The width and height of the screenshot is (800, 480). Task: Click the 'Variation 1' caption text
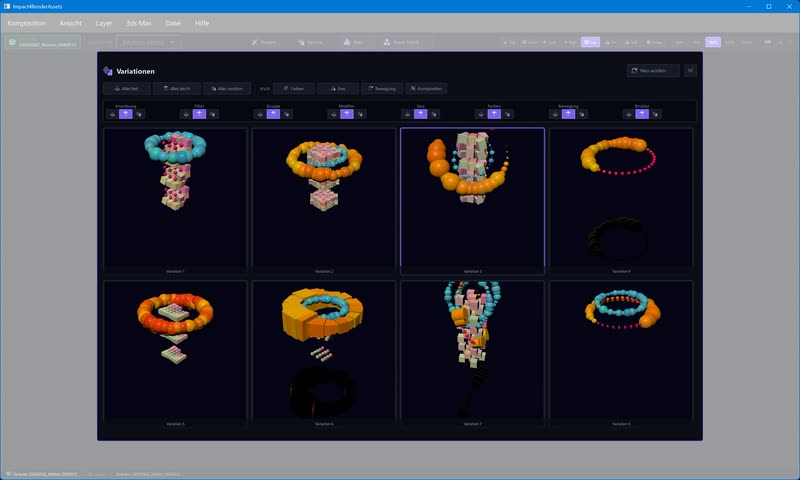click(175, 271)
